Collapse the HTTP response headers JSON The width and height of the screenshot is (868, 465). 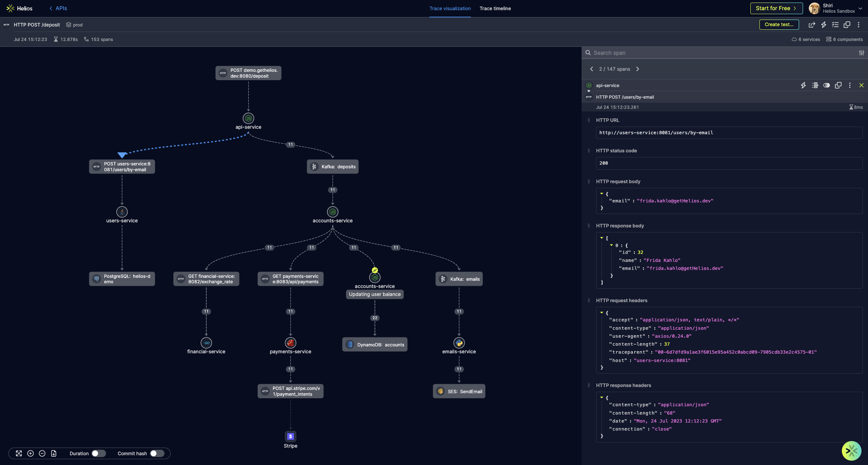pos(602,398)
